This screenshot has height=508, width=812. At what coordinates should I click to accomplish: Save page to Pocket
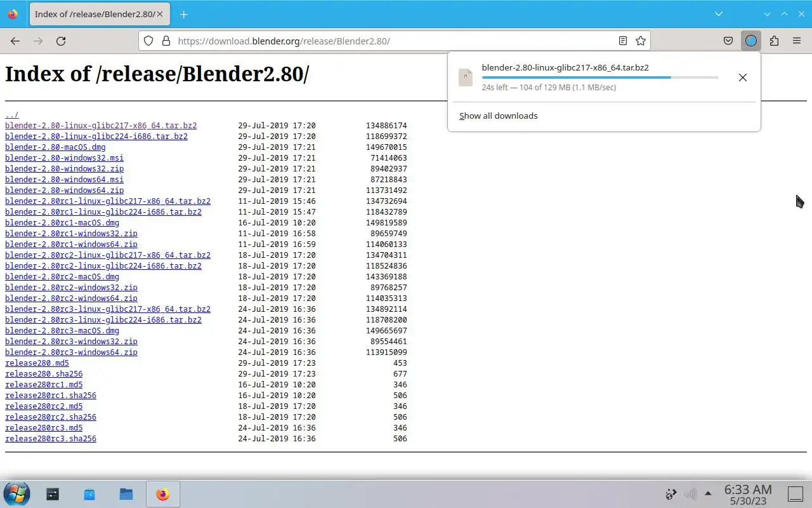tap(728, 41)
